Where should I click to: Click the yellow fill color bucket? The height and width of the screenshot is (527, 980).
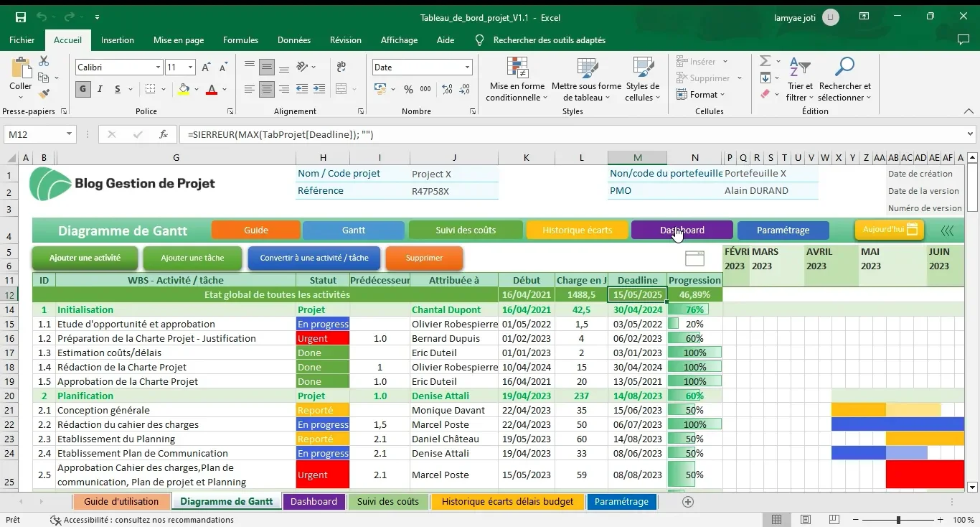[x=184, y=90]
